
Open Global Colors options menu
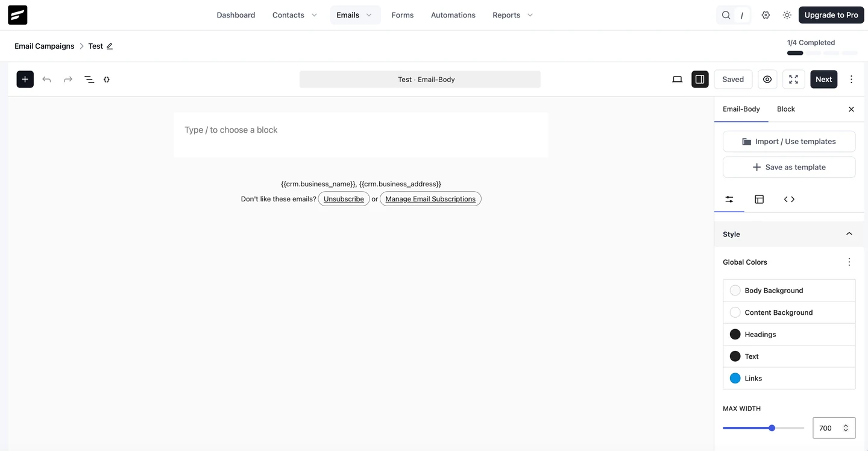[849, 262]
